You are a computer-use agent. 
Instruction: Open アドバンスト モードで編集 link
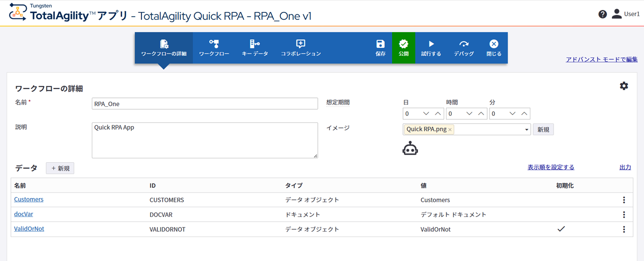click(x=602, y=60)
